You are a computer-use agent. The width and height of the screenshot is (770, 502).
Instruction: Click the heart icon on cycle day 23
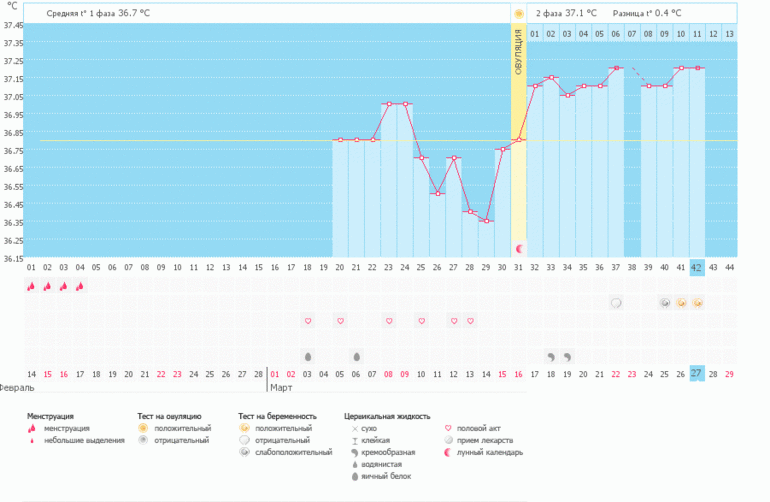(x=389, y=321)
